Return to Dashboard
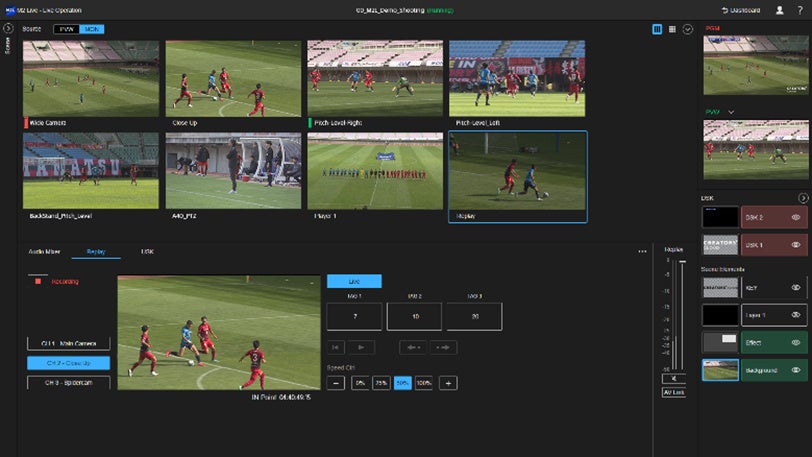Screen dimensions: 812x457 point(741,10)
